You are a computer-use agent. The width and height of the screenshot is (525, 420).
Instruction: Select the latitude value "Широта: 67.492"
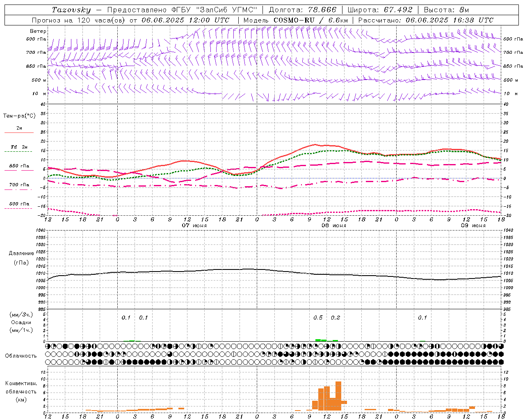coord(380,10)
